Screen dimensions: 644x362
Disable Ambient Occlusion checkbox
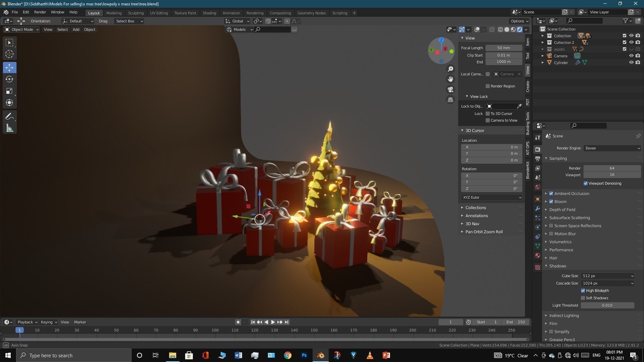(x=551, y=193)
